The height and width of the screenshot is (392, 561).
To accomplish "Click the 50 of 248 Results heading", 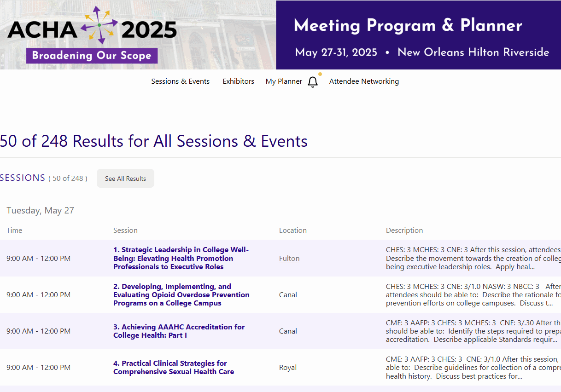I will (154, 141).
